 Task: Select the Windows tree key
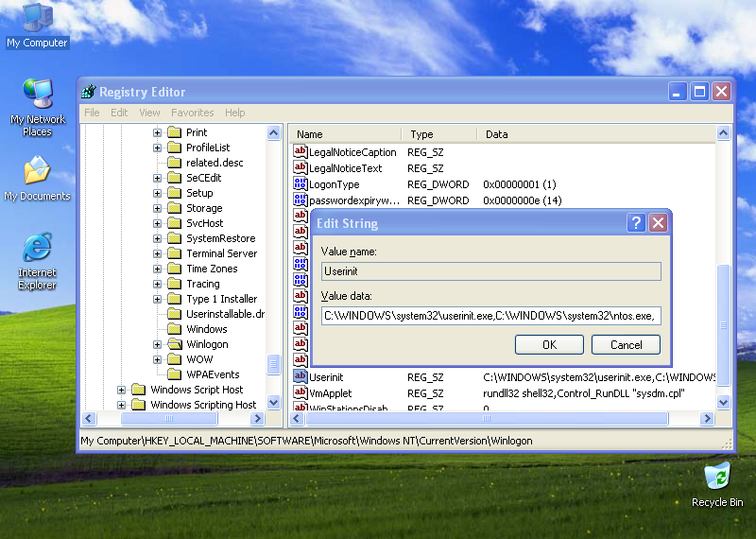pos(206,329)
